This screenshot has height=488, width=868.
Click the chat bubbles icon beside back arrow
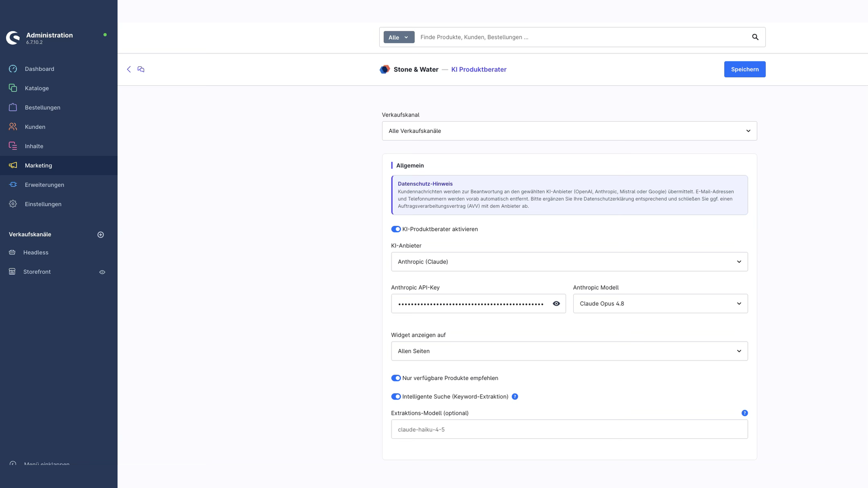(141, 69)
